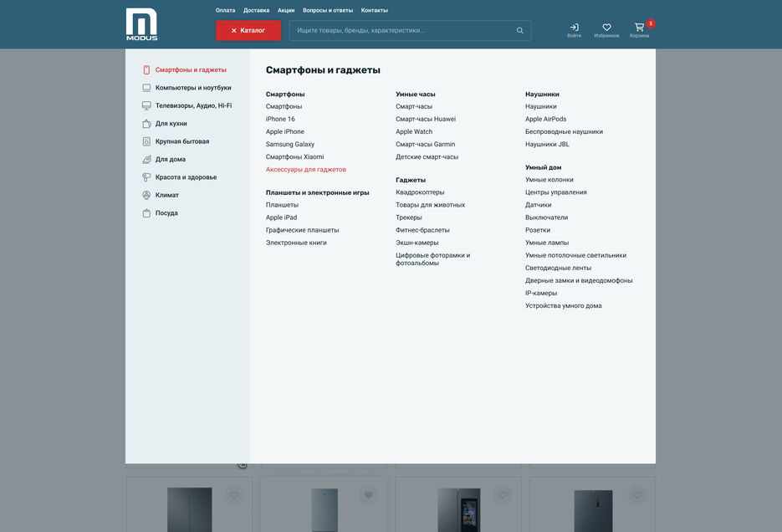This screenshot has height=532, width=782.
Task: Open the Apple iPhone link
Action: 284,131
